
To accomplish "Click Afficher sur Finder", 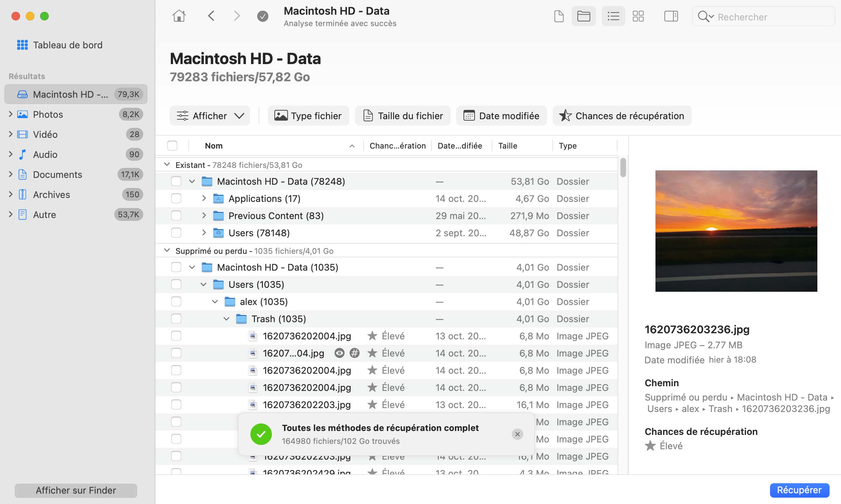I will (x=76, y=490).
